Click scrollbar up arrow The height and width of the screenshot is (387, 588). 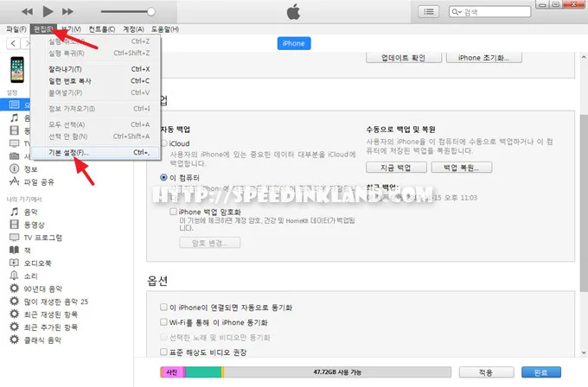pos(584,57)
